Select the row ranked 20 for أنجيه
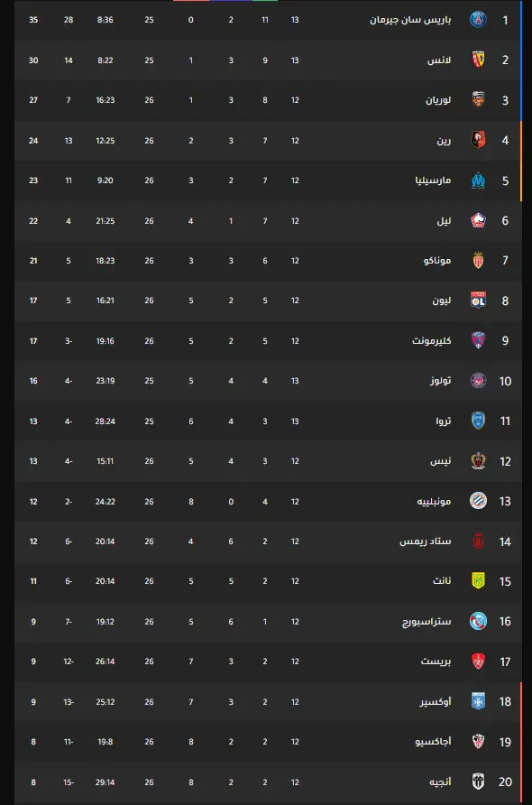Image resolution: width=532 pixels, height=805 pixels. tap(268, 782)
